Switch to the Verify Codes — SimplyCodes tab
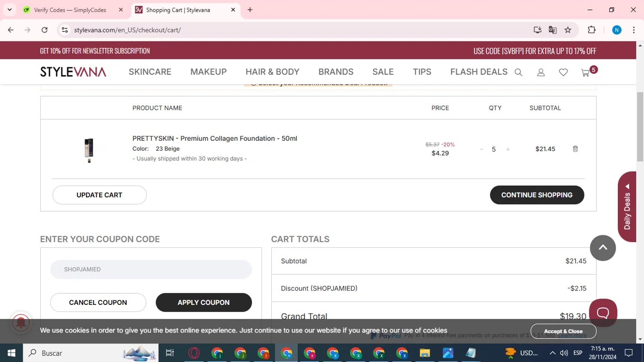 (x=70, y=10)
